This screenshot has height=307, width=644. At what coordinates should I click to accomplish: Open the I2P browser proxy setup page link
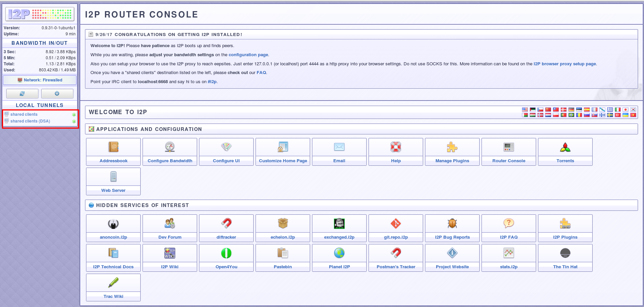tap(565, 64)
